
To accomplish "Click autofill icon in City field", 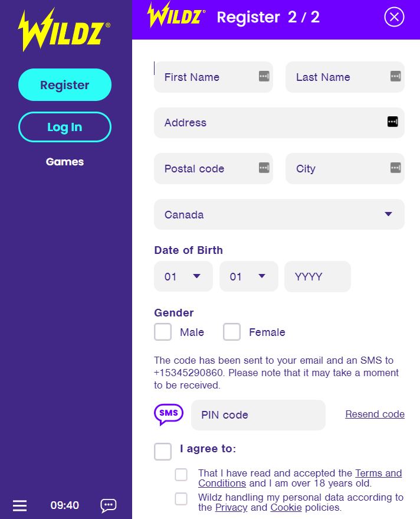I will coord(395,168).
